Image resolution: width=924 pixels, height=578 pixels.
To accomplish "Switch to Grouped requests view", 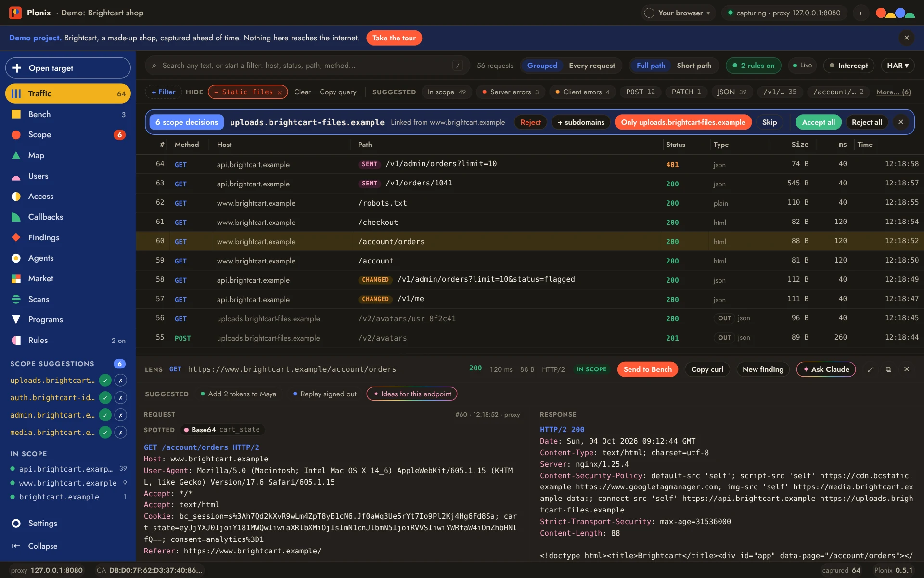I will click(x=542, y=66).
